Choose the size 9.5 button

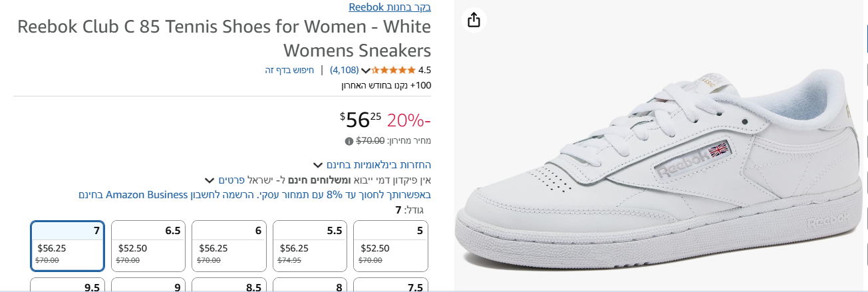tap(68, 286)
